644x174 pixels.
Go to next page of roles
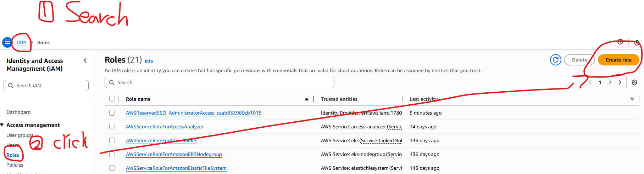620,82
